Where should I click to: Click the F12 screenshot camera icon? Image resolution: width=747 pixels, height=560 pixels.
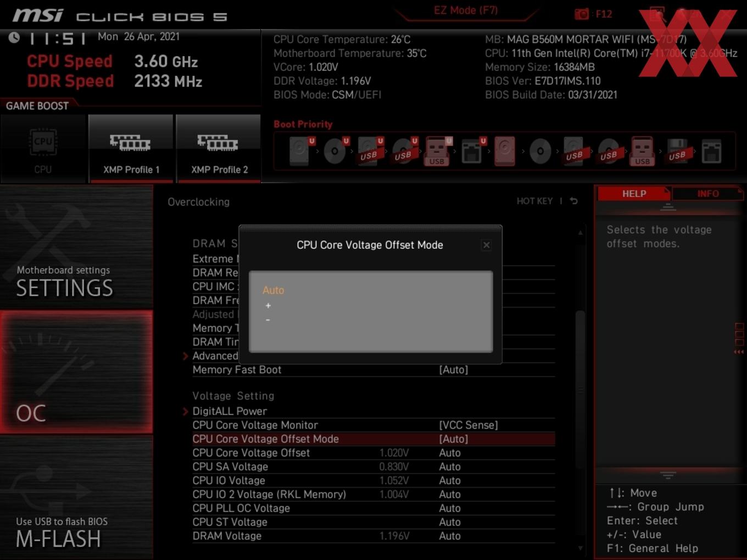582,14
